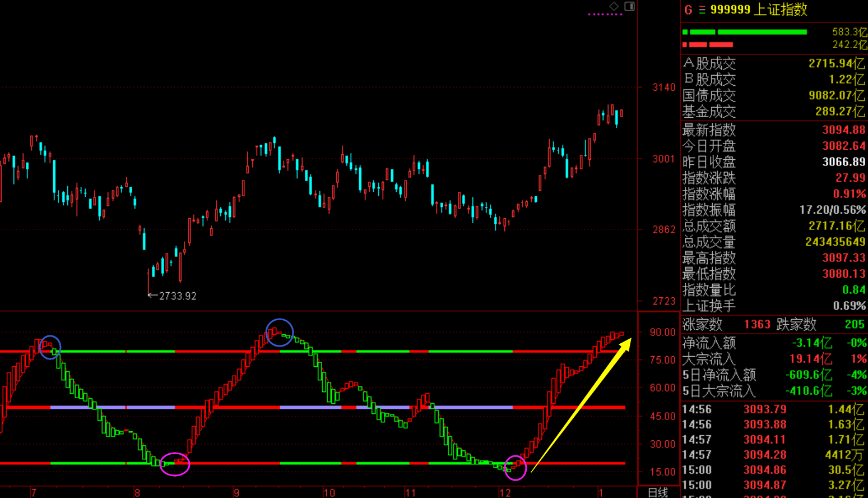Select the tick row with price 3094.11
Viewport: 868px width, 498px height.
click(x=774, y=440)
